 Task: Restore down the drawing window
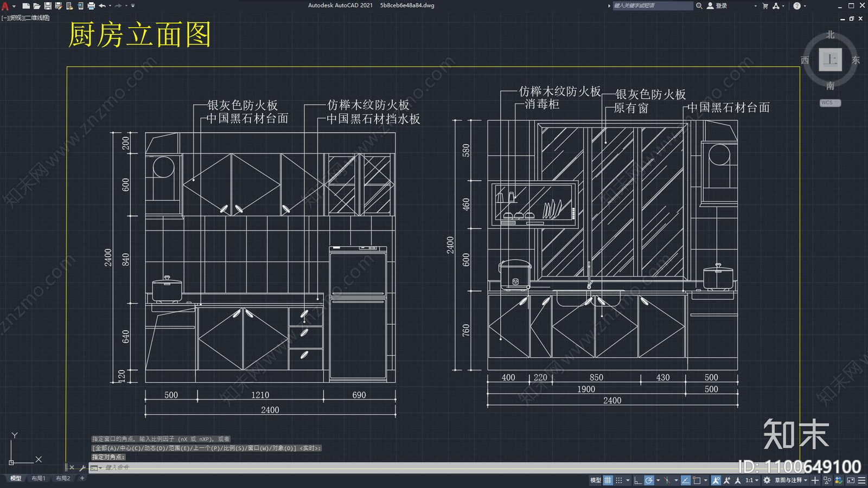point(851,18)
